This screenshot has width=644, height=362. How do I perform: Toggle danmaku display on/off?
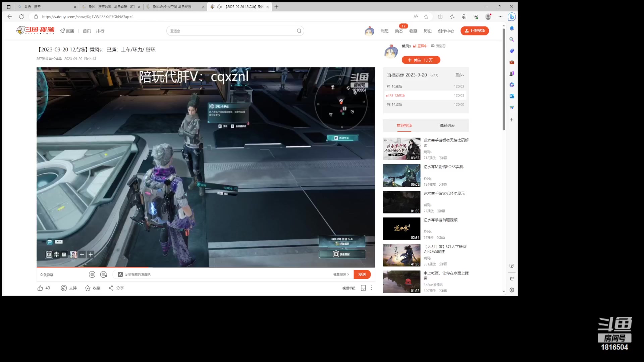point(92,275)
